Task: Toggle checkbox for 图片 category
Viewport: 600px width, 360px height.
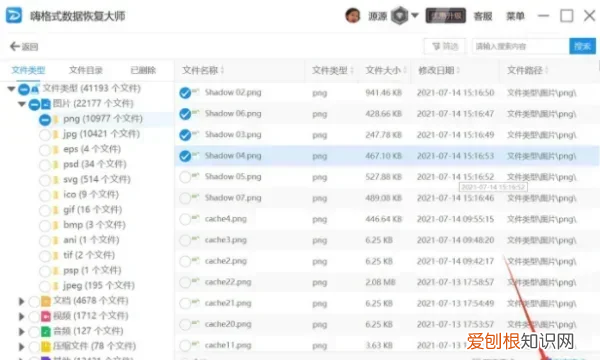Action: (x=34, y=104)
